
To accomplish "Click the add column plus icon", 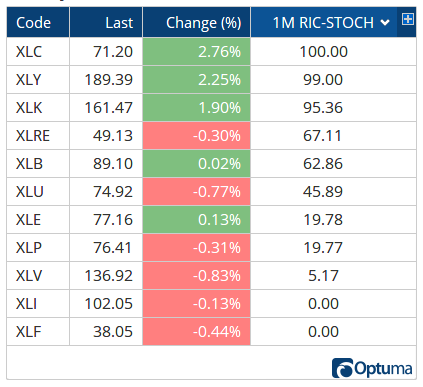I will [408, 19].
